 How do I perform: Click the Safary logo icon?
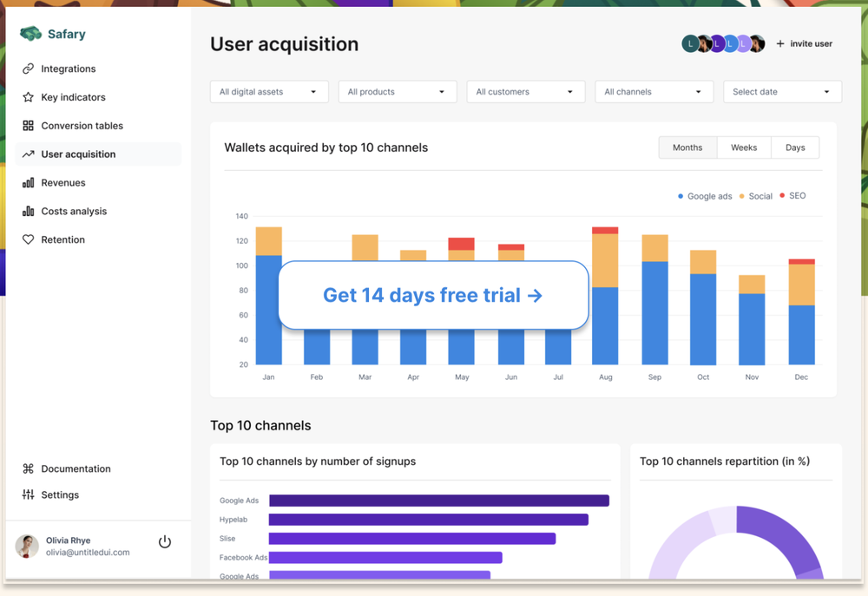pos(30,34)
